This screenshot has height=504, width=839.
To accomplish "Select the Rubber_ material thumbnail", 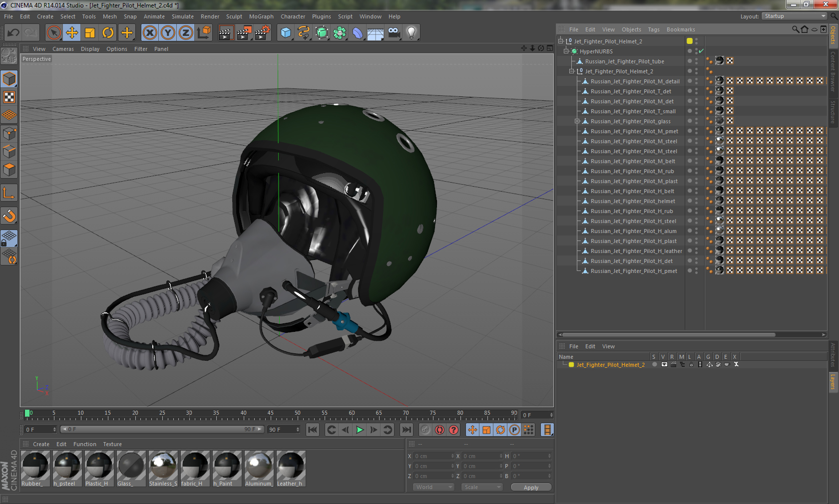I will (x=35, y=469).
